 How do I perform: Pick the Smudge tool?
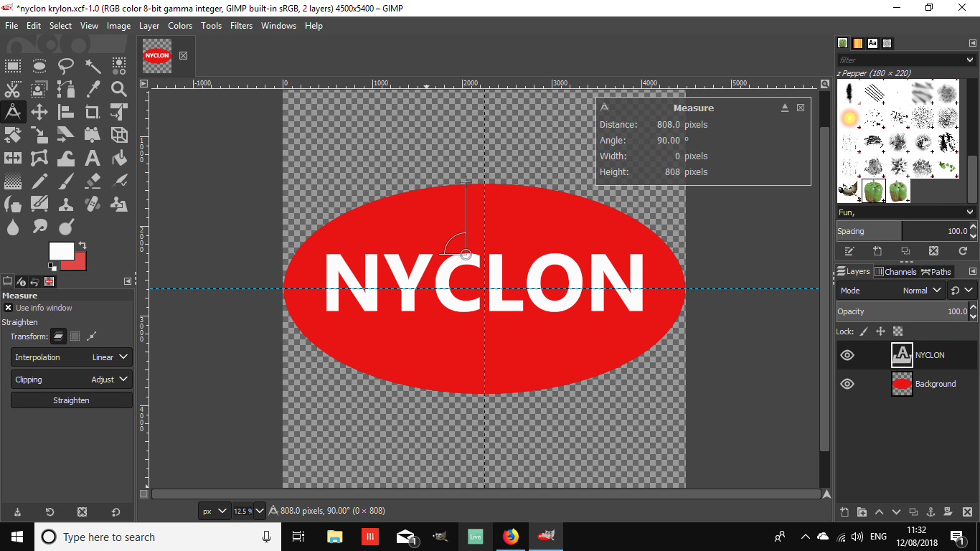39,227
